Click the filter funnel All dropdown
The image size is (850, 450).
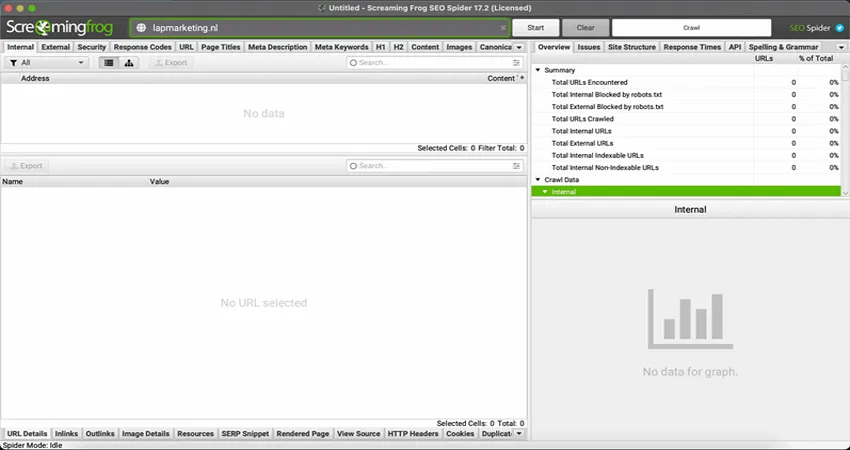(47, 63)
